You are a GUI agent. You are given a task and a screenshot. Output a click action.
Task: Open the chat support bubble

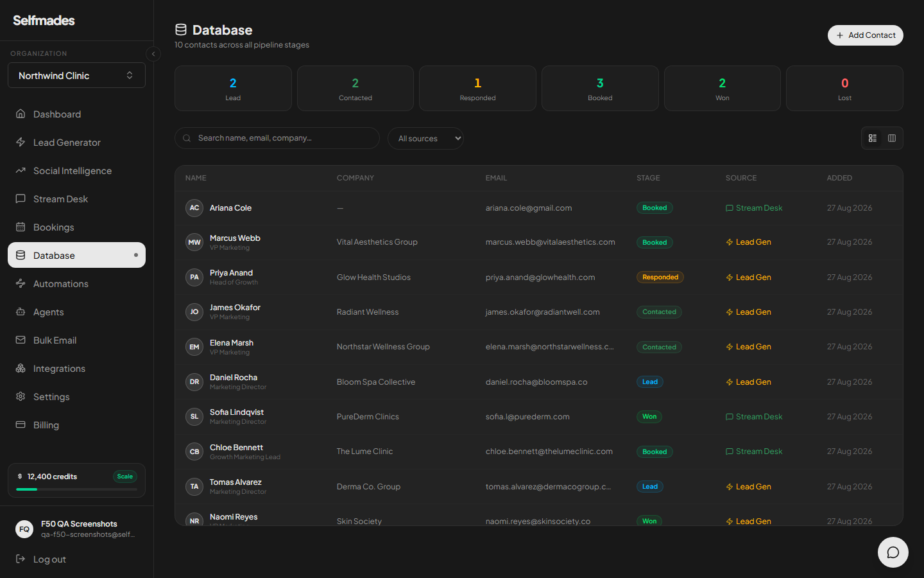click(x=893, y=552)
